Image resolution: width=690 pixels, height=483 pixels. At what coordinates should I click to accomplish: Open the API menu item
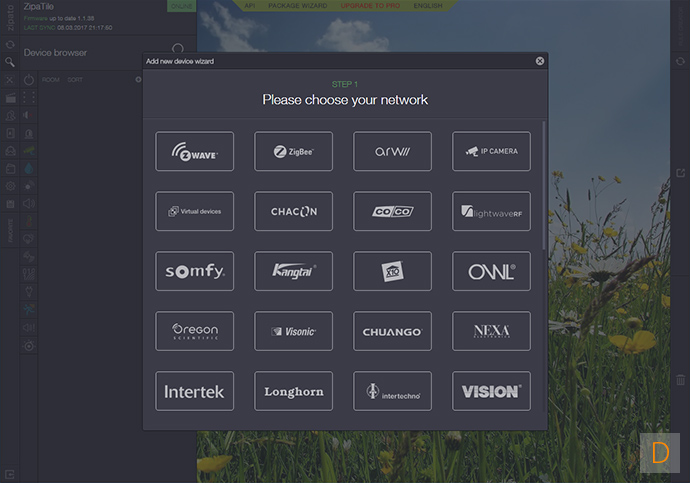coord(250,6)
